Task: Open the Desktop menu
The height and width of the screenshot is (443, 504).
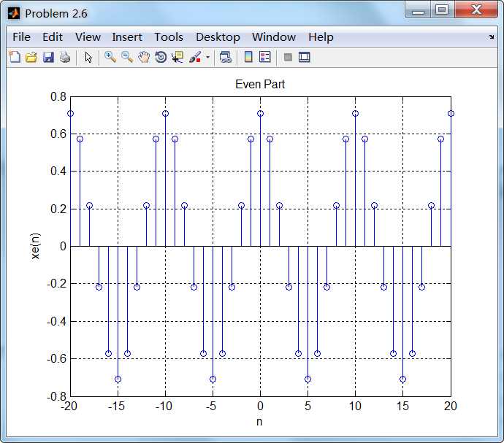Action: tap(218, 37)
